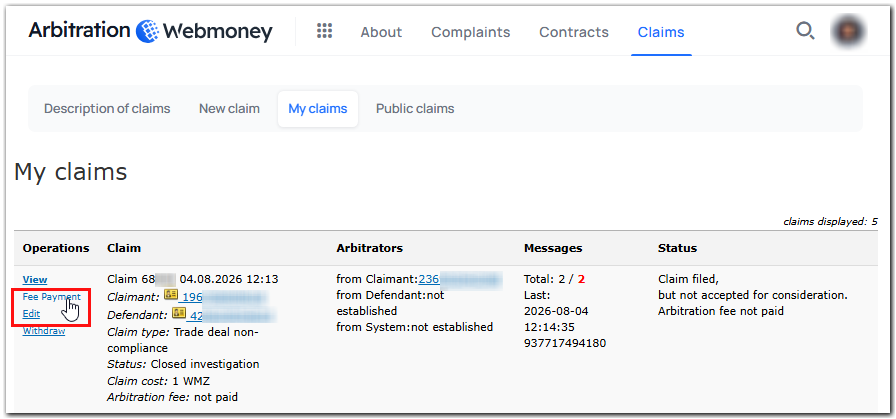Click the Status column header
This screenshot has height=419, width=896.
coord(678,248)
